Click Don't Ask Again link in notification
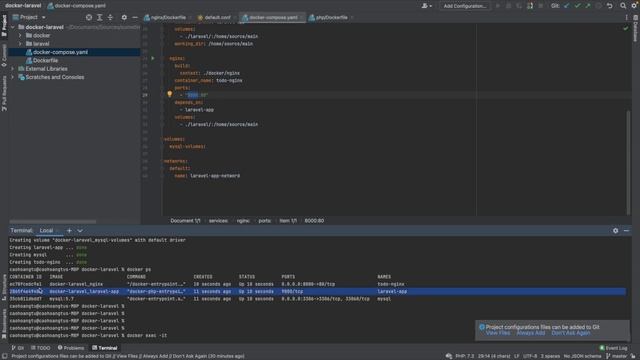This screenshot has height=360, width=640. point(571,333)
